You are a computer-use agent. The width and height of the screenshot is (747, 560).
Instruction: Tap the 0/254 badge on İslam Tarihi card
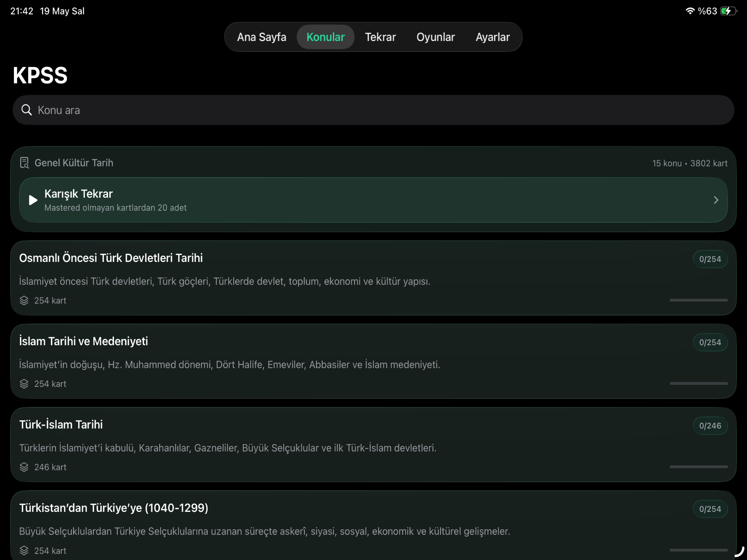coord(710,342)
